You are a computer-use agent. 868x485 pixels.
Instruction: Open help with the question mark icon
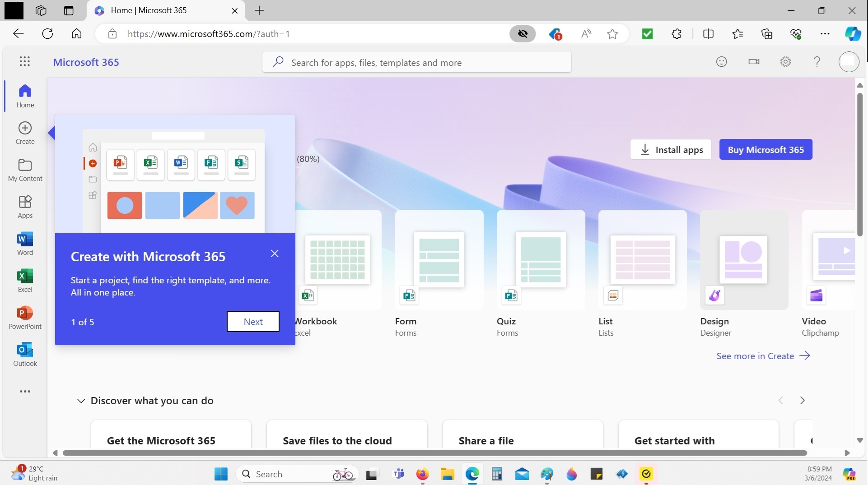tap(817, 62)
